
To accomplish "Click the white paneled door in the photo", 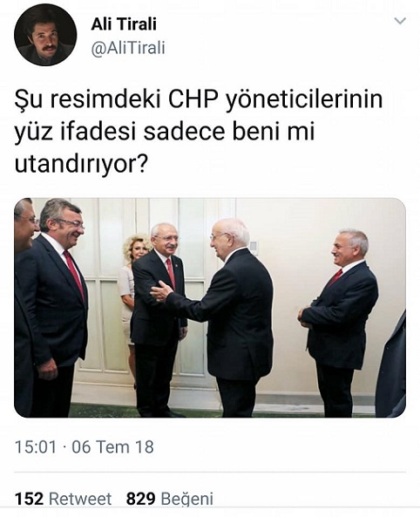I will (x=105, y=296).
